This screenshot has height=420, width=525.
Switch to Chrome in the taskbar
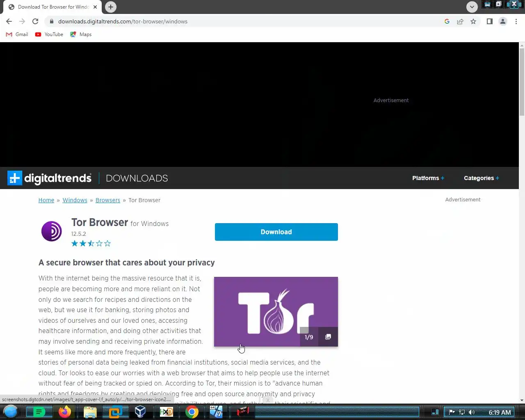tap(192, 412)
